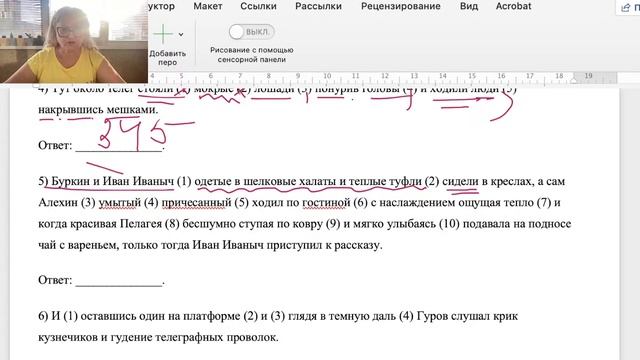Viewport: 640px width, 360px height.
Task: Click the answer blank under question 5
Action: (119, 280)
